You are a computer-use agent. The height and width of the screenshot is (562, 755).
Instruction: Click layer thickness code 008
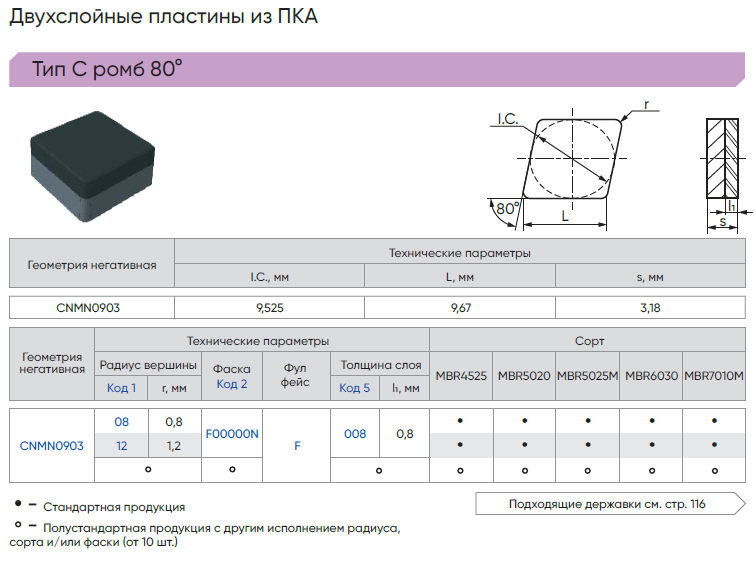point(355,434)
